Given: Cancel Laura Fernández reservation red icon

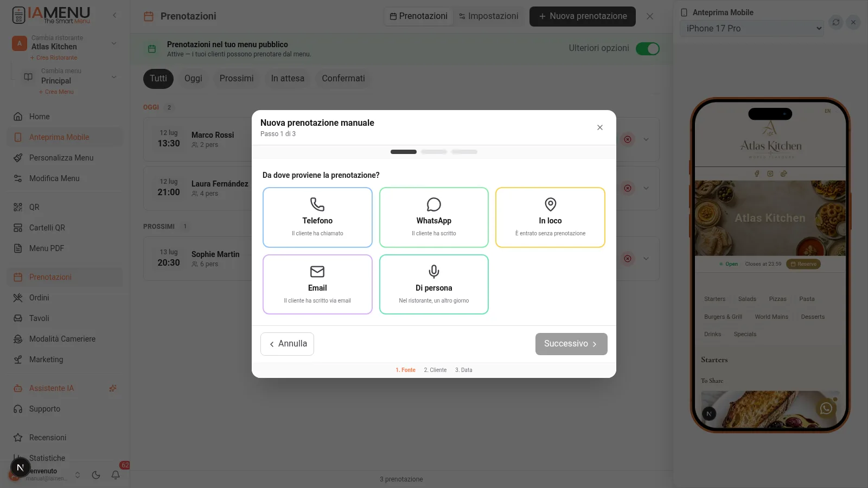Looking at the screenshot, I should coord(628,188).
